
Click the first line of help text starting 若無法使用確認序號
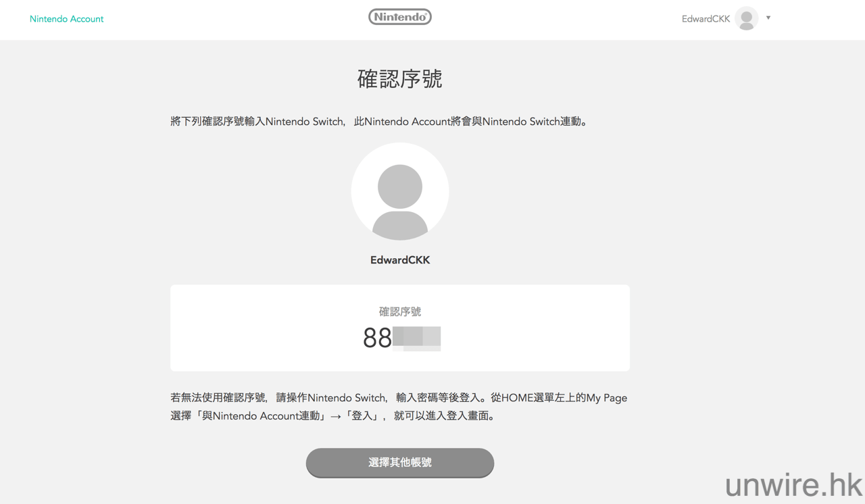[399, 398]
